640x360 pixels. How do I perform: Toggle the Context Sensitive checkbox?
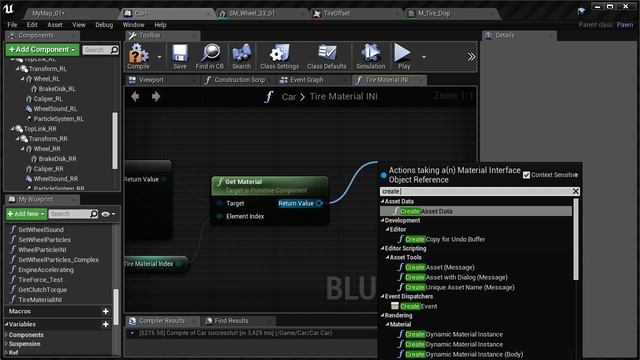click(527, 175)
